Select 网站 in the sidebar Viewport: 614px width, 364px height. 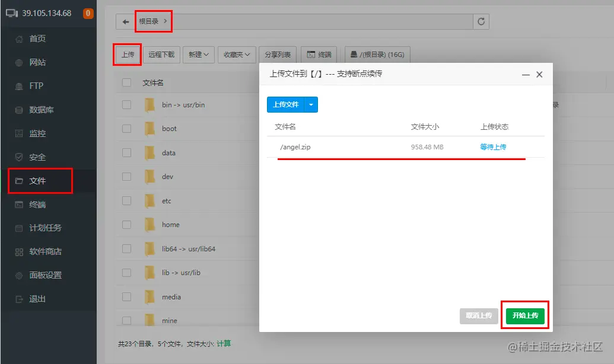36,62
